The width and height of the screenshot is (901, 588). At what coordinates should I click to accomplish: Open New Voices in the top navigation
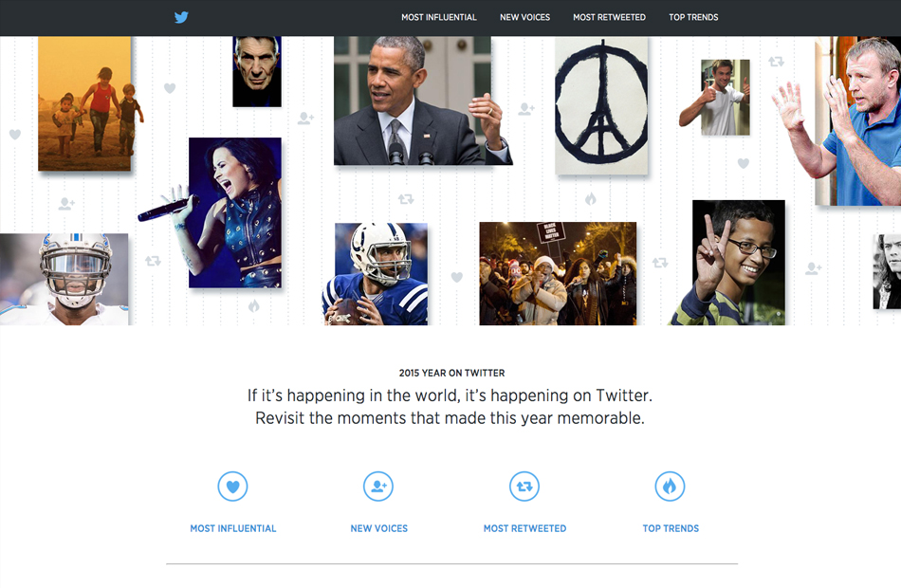pos(524,17)
